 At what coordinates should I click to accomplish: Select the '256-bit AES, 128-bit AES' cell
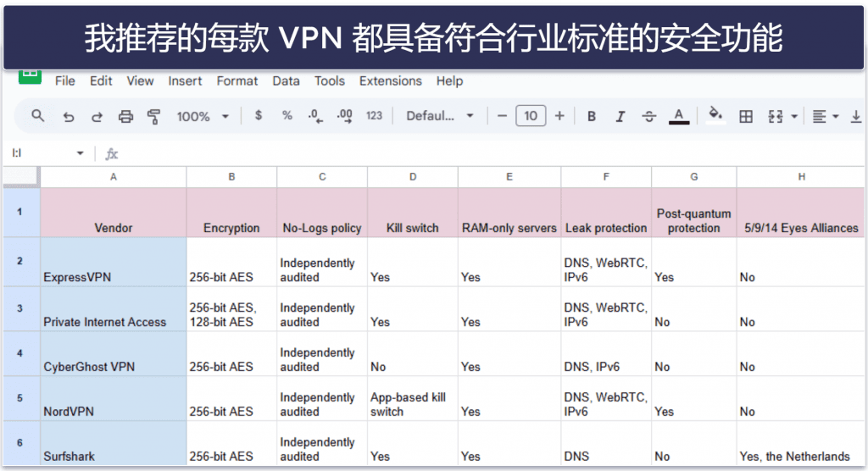coord(231,309)
